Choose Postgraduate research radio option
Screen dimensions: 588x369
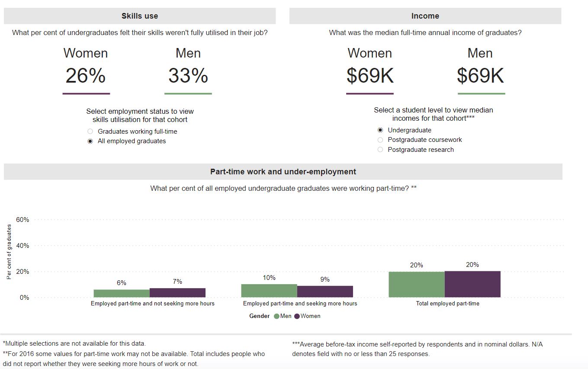tap(380, 150)
